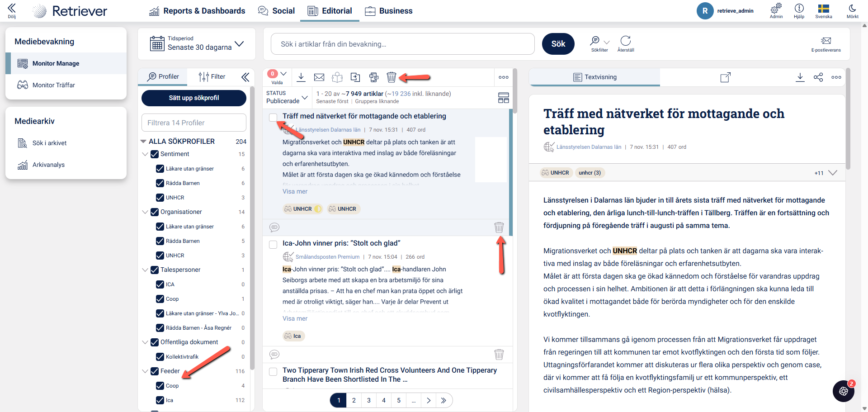Open more options in reading pane toolbar
Viewport: 868px width, 412px height.
pos(836,77)
